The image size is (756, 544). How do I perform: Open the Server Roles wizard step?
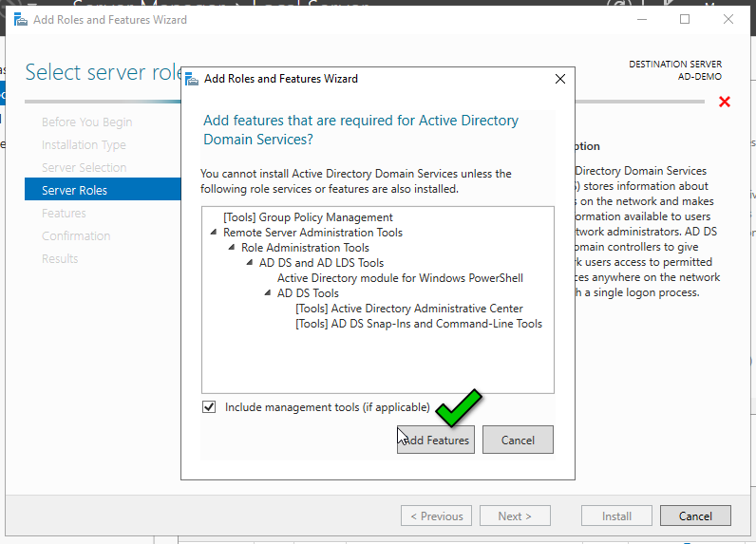pos(74,190)
